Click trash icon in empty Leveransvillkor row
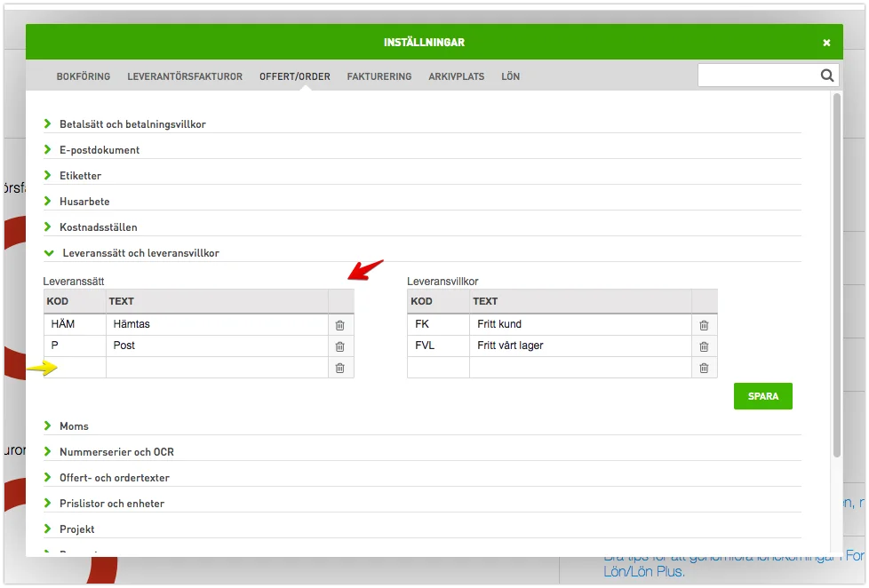This screenshot has height=588, width=869. [x=704, y=368]
